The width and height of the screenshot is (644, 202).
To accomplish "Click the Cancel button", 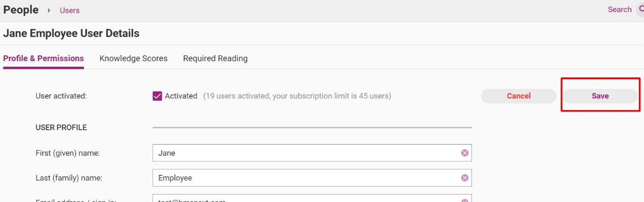I will point(518,96).
